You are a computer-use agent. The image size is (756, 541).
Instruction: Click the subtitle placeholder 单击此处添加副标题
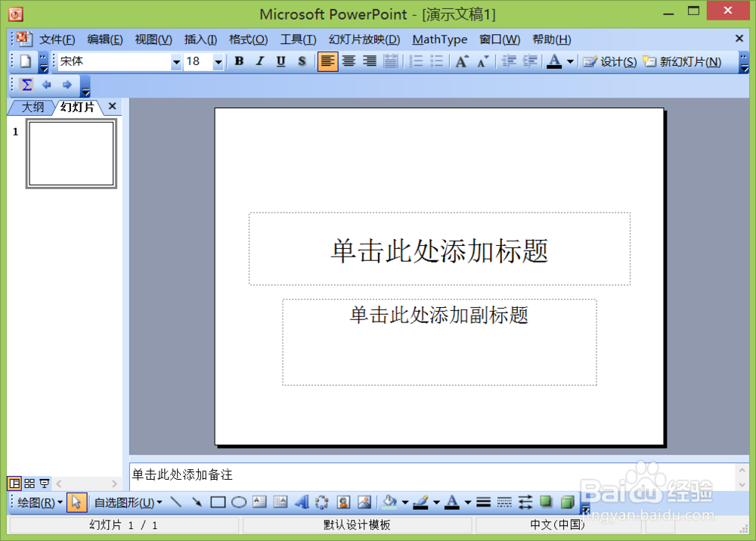point(439,342)
